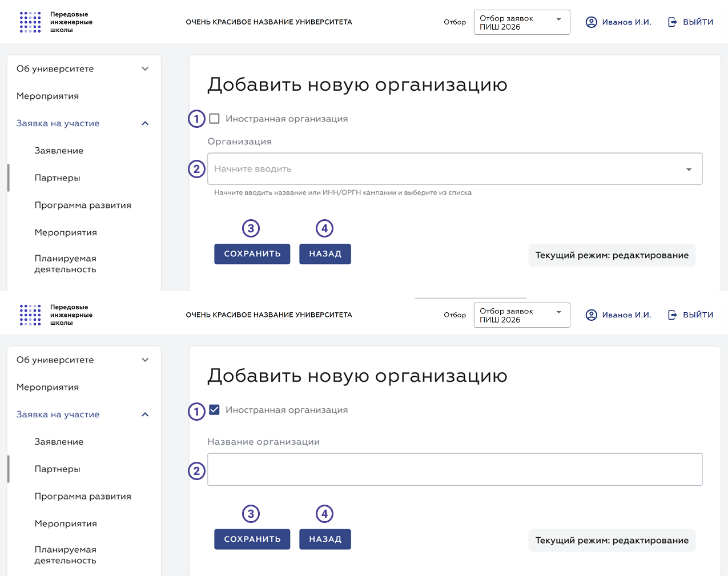Image resolution: width=728 pixels, height=576 pixels.
Task: Click Передовые инженерные школы text in bottom header
Action: point(71,315)
